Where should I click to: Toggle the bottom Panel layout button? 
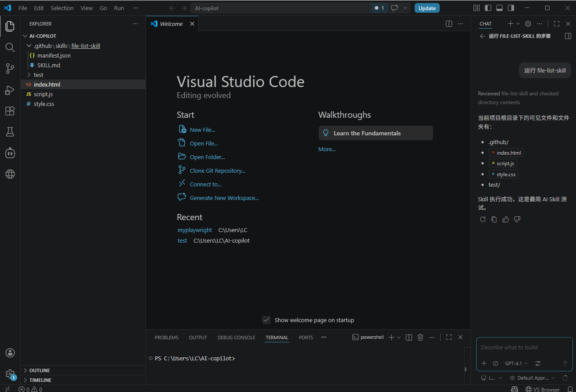pos(499,8)
